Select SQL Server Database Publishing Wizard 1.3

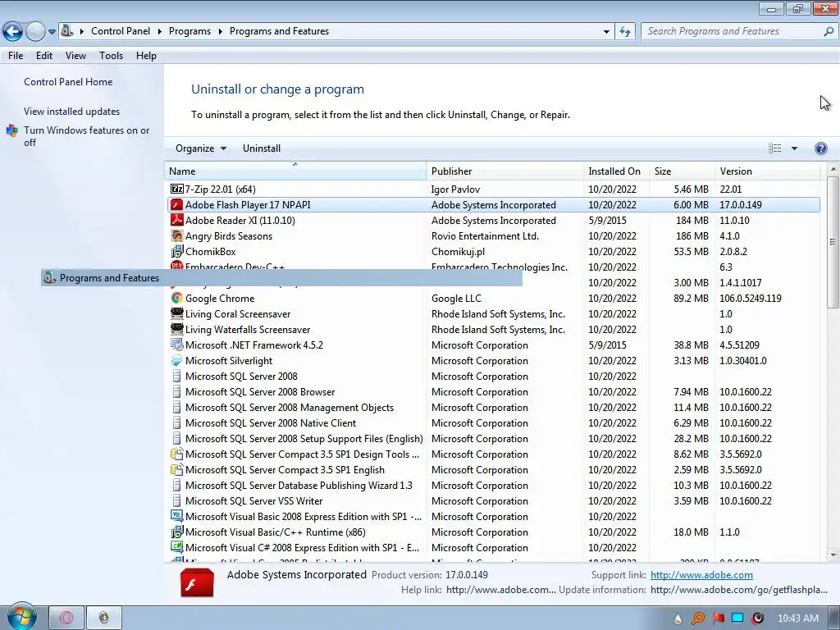493,486
